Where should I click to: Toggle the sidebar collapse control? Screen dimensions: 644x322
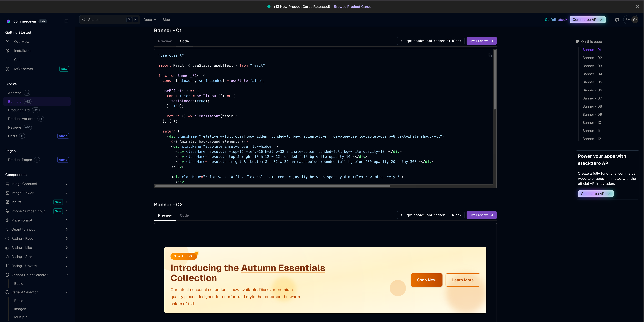pos(66,21)
